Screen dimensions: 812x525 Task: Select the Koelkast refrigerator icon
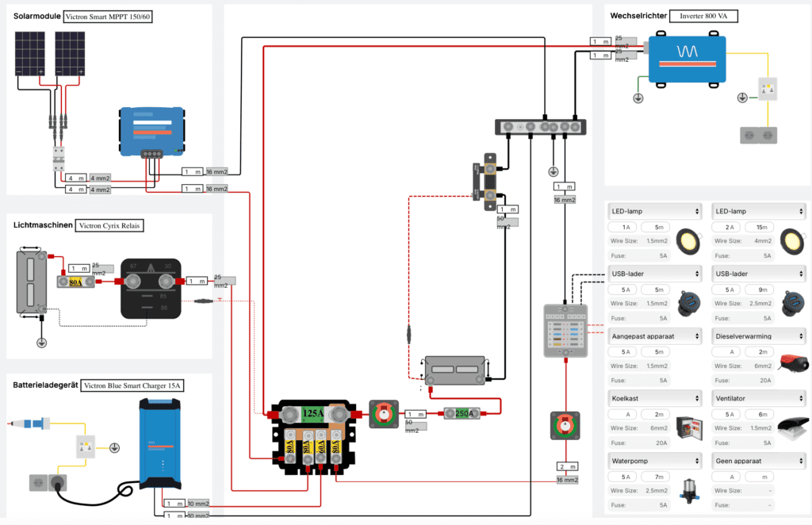689,427
